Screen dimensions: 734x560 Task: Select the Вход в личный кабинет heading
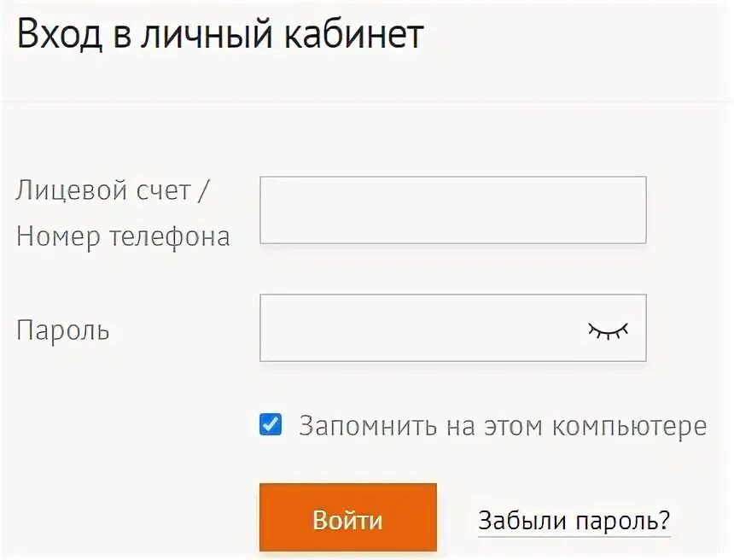220,34
